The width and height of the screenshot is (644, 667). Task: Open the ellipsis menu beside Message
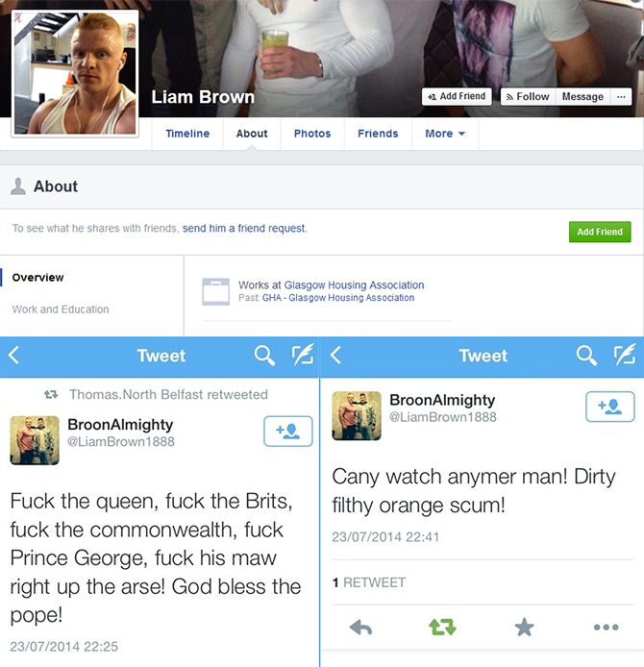point(621,96)
